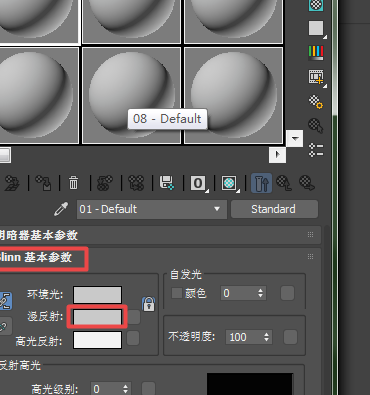Click the Sample UV Tiling icon

[x=316, y=28]
